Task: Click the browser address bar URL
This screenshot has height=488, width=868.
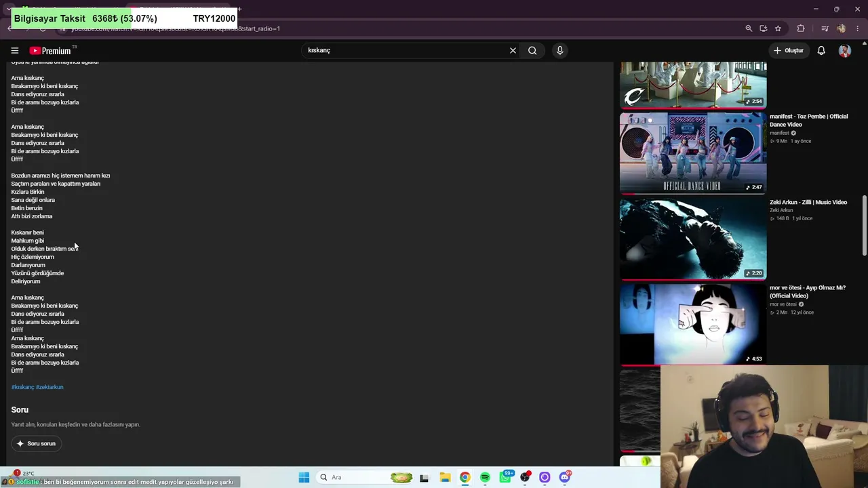Action: (176, 28)
